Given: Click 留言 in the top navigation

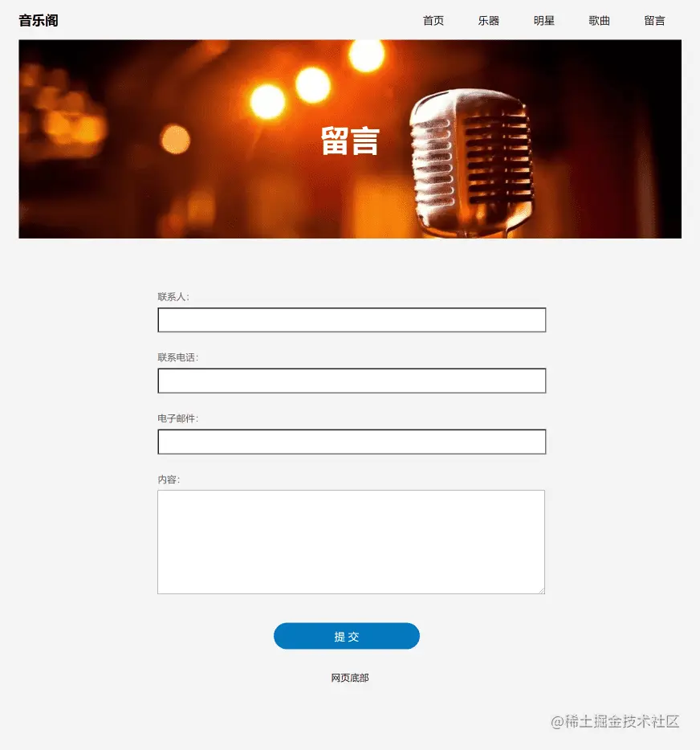Looking at the screenshot, I should (x=654, y=21).
